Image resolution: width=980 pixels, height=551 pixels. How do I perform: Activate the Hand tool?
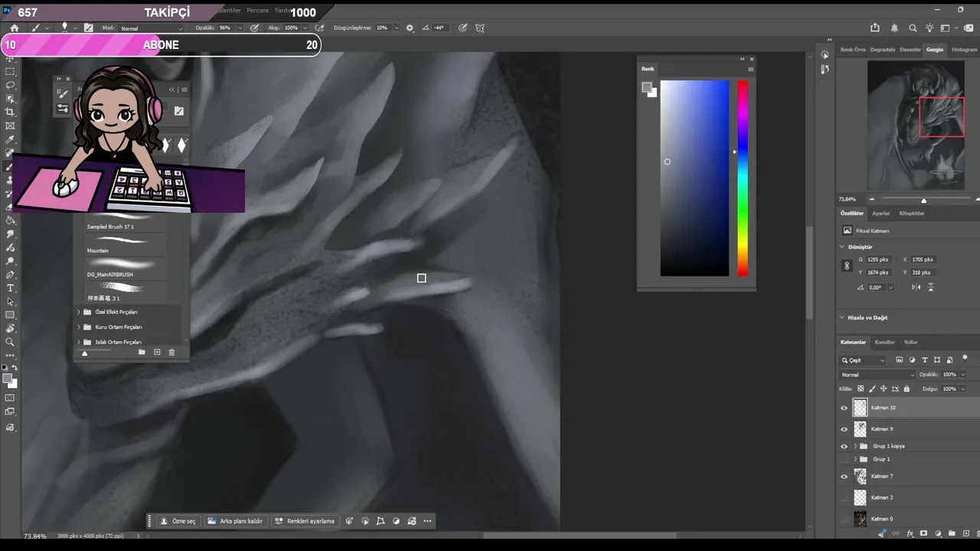point(10,328)
